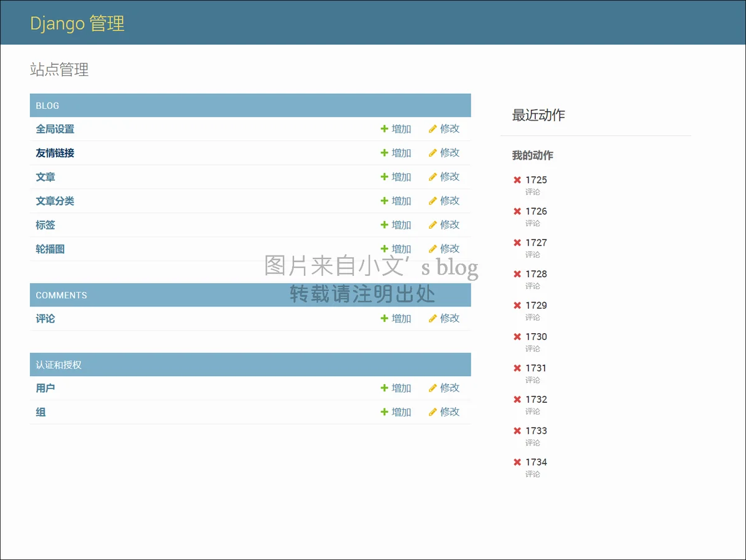Click recent action entry 1728
The width and height of the screenshot is (746, 560).
[x=536, y=274]
